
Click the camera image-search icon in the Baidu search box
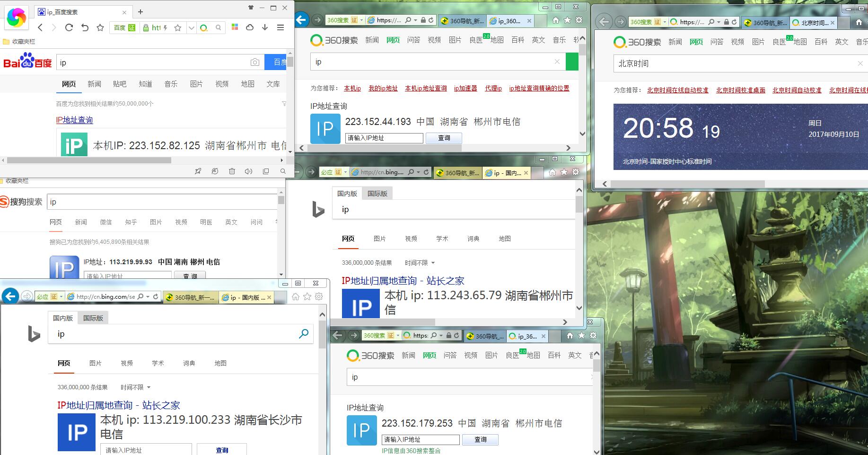[x=255, y=62]
